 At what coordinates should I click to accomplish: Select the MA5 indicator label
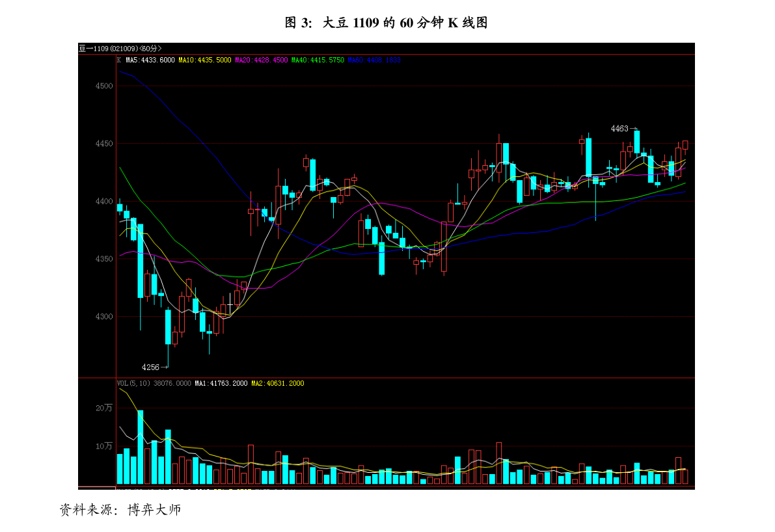coord(150,60)
